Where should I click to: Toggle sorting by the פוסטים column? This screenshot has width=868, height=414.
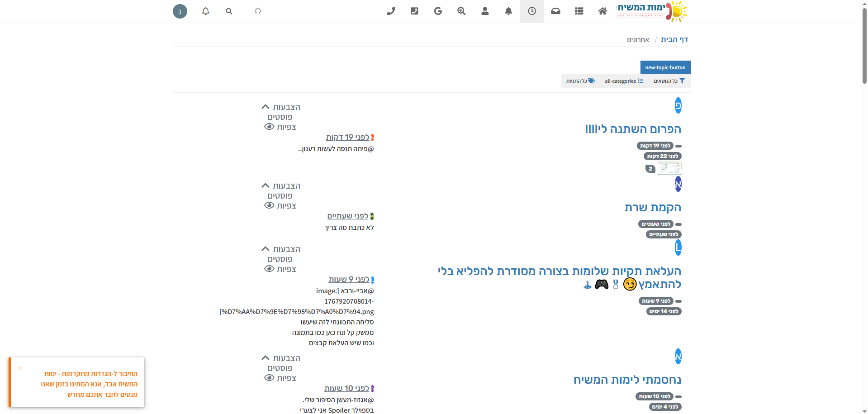point(280,117)
